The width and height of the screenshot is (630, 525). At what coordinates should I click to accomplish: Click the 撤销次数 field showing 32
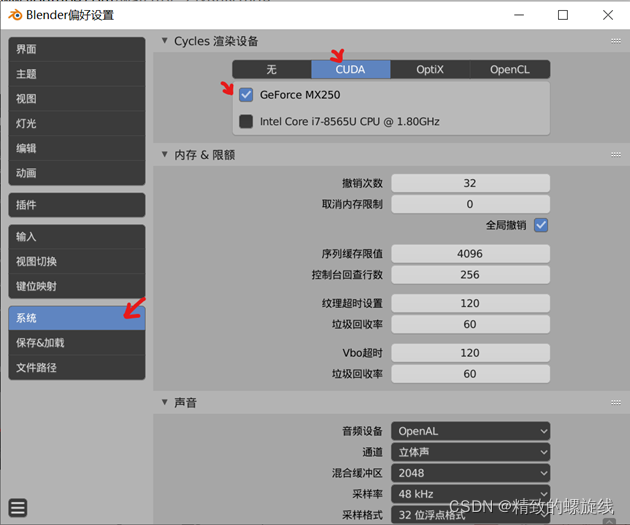pyautogui.click(x=470, y=183)
